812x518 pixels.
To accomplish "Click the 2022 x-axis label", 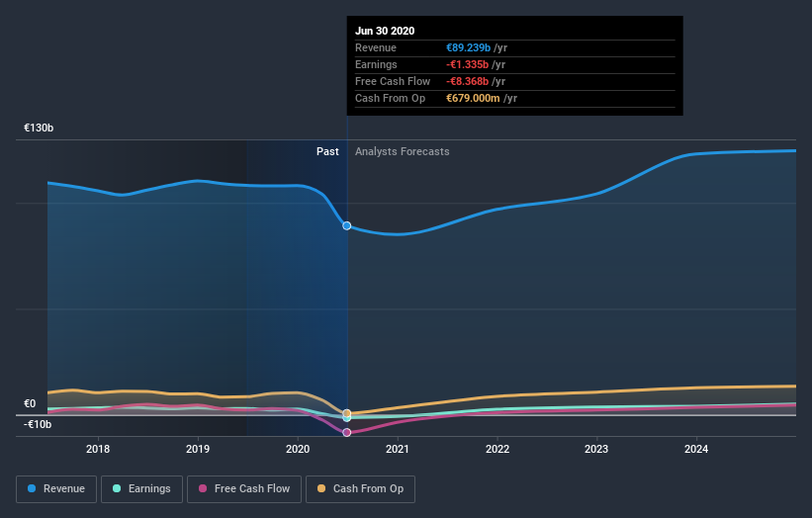I will (x=497, y=449).
